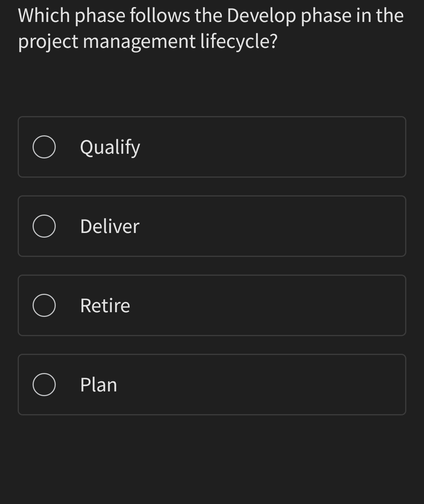
Task: Click the Deliver answer label text
Action: [x=110, y=226]
